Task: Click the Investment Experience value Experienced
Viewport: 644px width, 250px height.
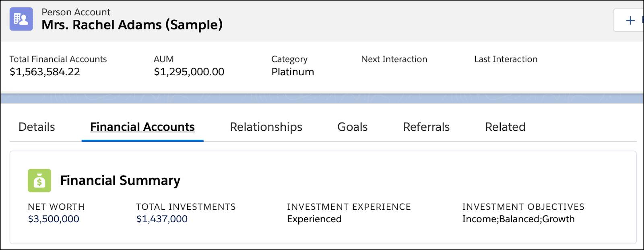Action: (x=314, y=219)
